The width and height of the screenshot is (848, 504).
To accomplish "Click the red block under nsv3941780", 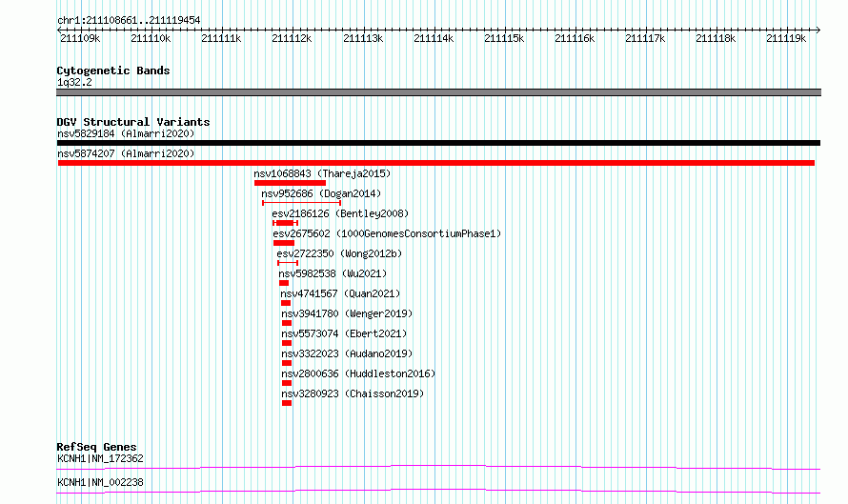I will pyautogui.click(x=287, y=323).
